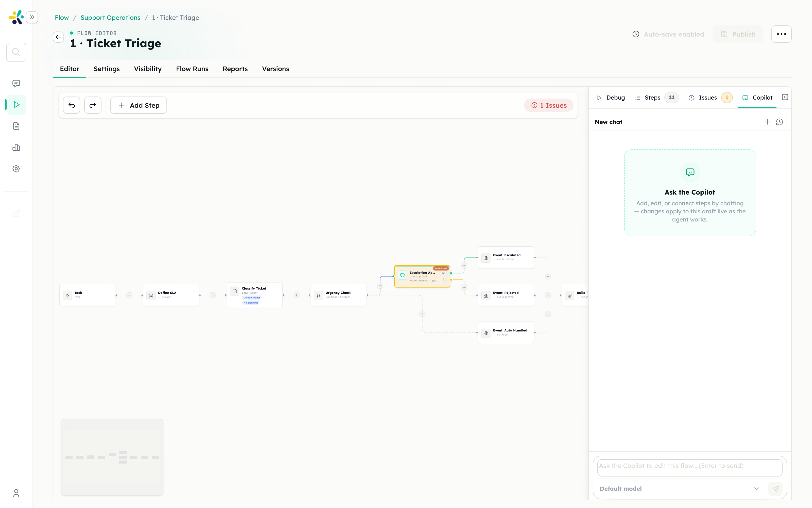Click the Publish button
The height and width of the screenshot is (508, 812).
[738, 34]
